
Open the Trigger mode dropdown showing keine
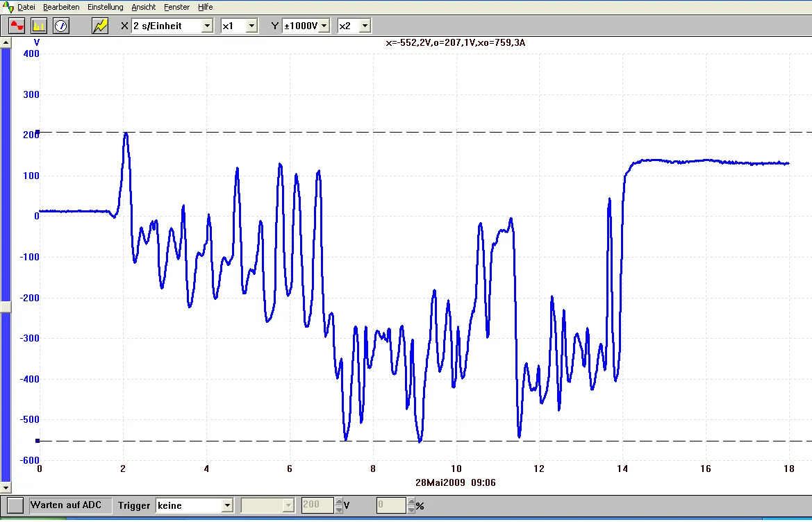click(x=227, y=506)
